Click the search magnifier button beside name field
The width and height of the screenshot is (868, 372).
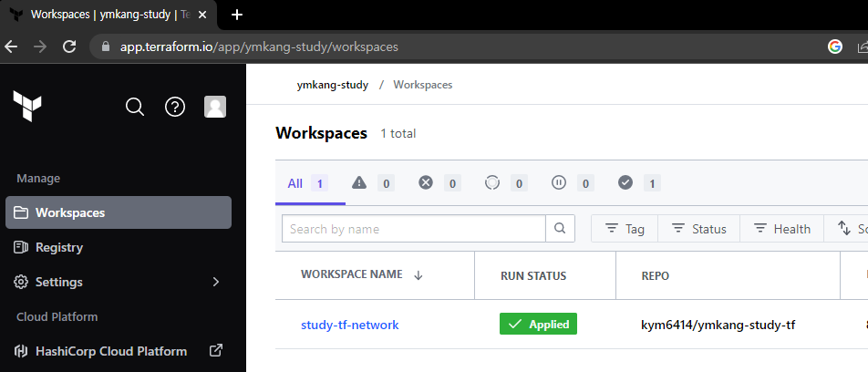click(x=560, y=229)
